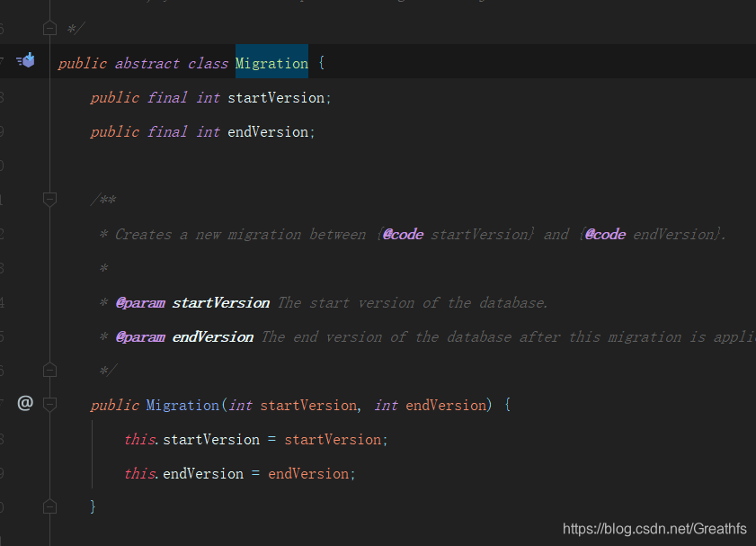The image size is (756, 546).
Task: Click the @ gutter icon next to Migration constructor
Action: pos(25,403)
